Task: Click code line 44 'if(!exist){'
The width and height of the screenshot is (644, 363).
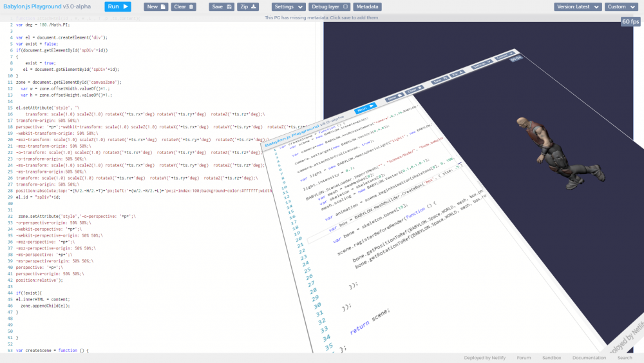Action: (29, 293)
